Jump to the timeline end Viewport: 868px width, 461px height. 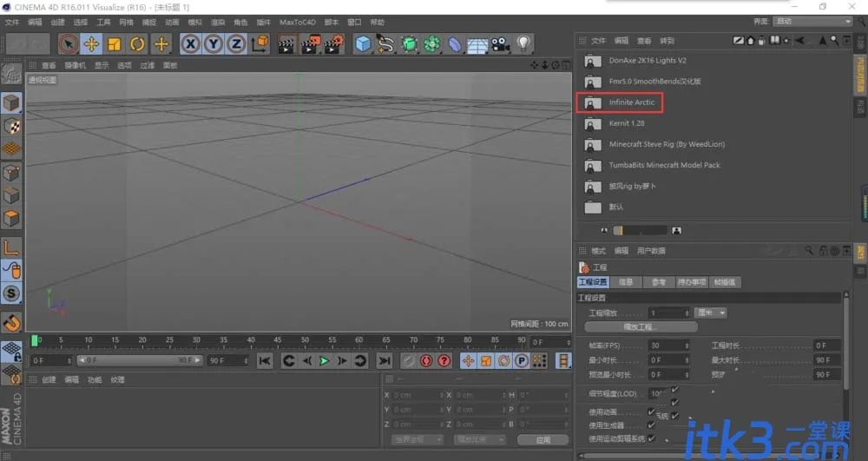tap(385, 361)
